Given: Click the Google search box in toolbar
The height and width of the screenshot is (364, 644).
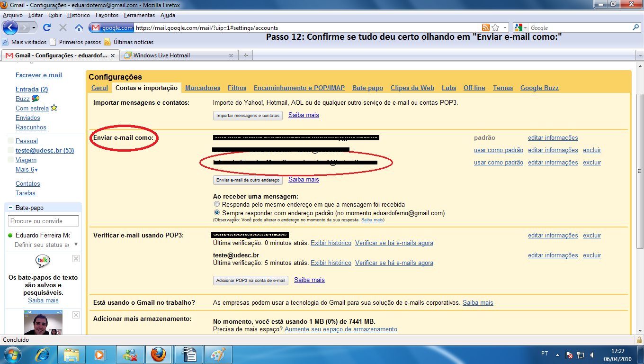Looking at the screenshot, I should [x=580, y=27].
